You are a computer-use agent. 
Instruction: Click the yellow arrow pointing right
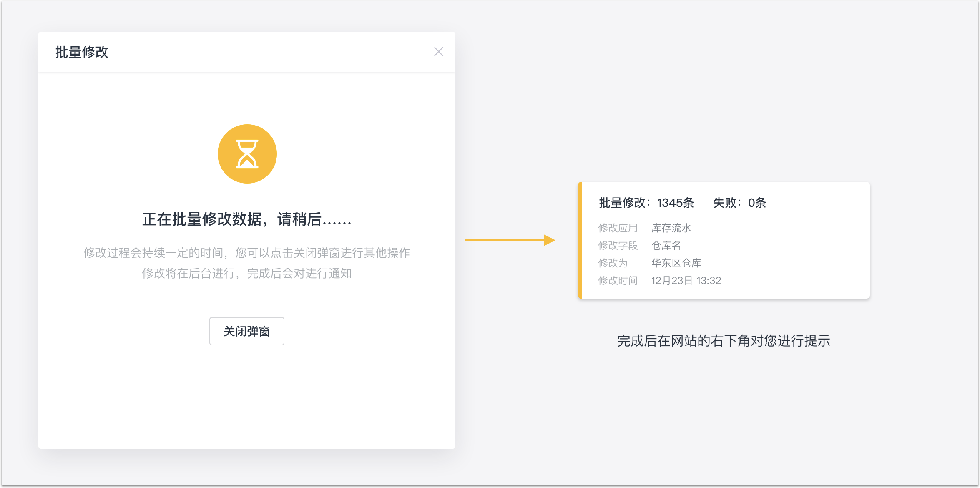point(510,240)
